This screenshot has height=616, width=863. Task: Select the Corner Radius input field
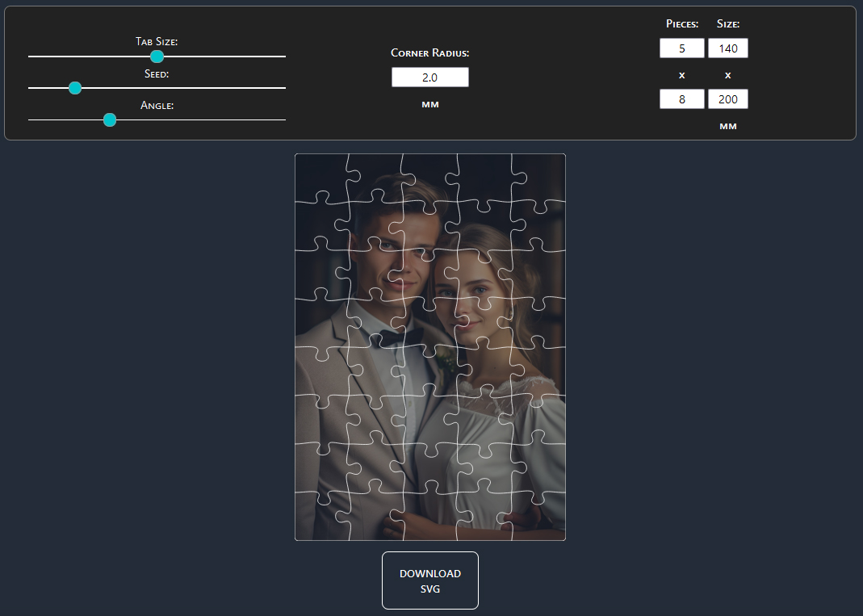click(429, 77)
